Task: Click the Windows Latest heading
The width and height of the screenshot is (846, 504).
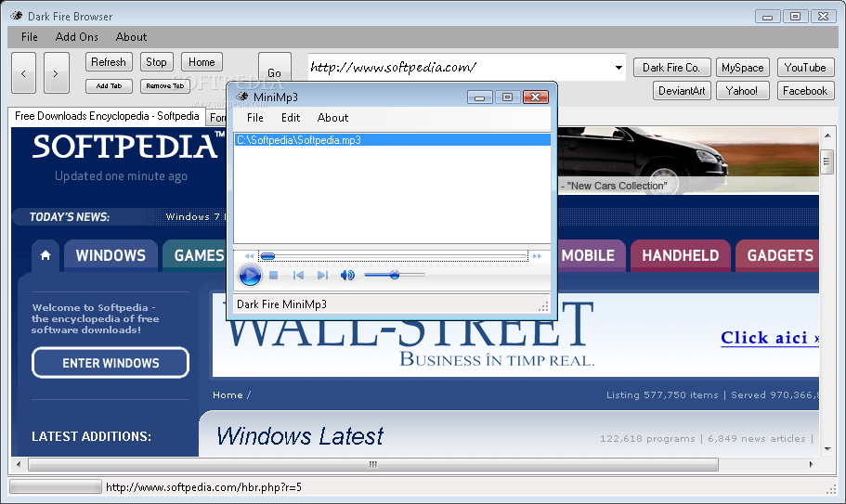Action: [299, 436]
